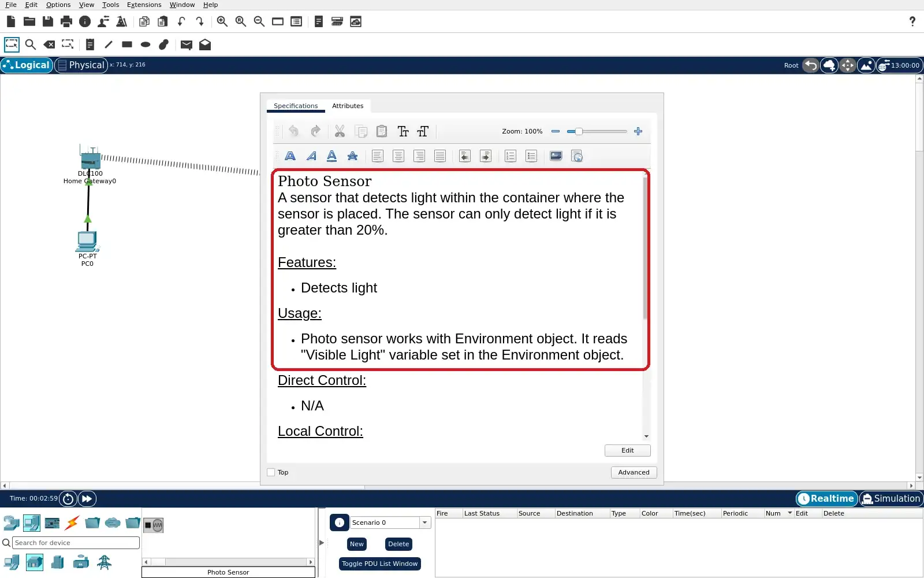Viewport: 924px width, 578px height.
Task: Create a new file from main toolbar
Action: pyautogui.click(x=11, y=21)
